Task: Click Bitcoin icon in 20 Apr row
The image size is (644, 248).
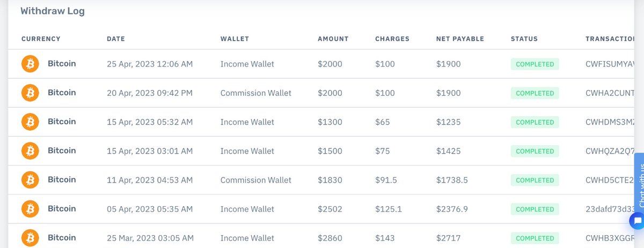Action: point(31,93)
